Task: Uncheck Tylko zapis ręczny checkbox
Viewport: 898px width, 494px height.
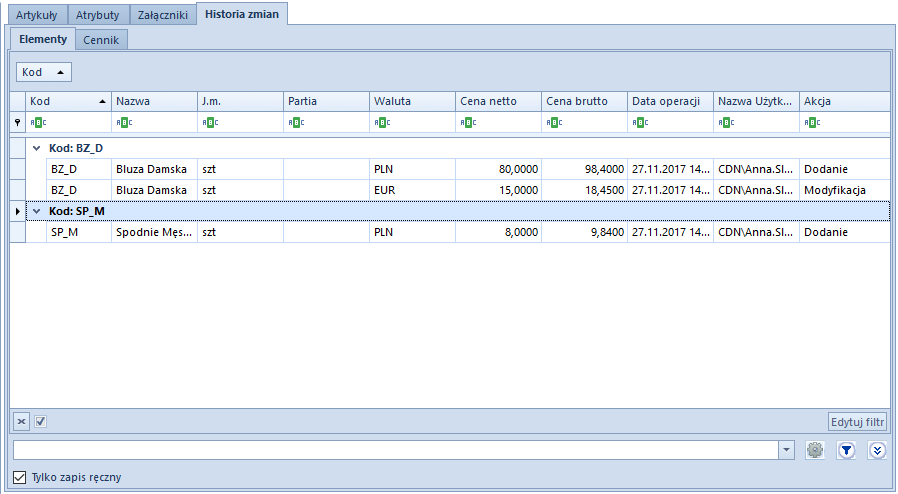Action: pos(19,477)
